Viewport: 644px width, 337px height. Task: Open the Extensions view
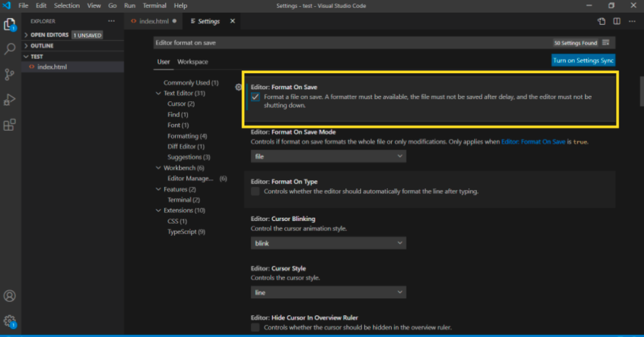pos(9,125)
